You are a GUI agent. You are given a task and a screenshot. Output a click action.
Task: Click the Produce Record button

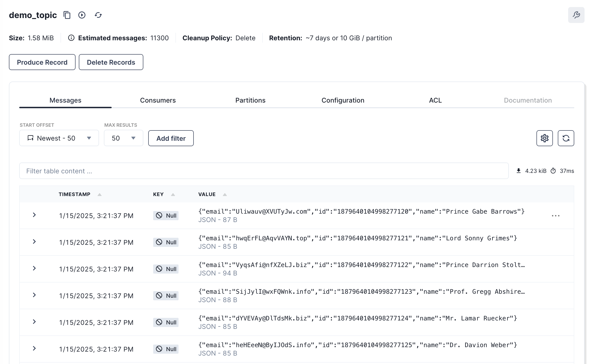point(42,62)
